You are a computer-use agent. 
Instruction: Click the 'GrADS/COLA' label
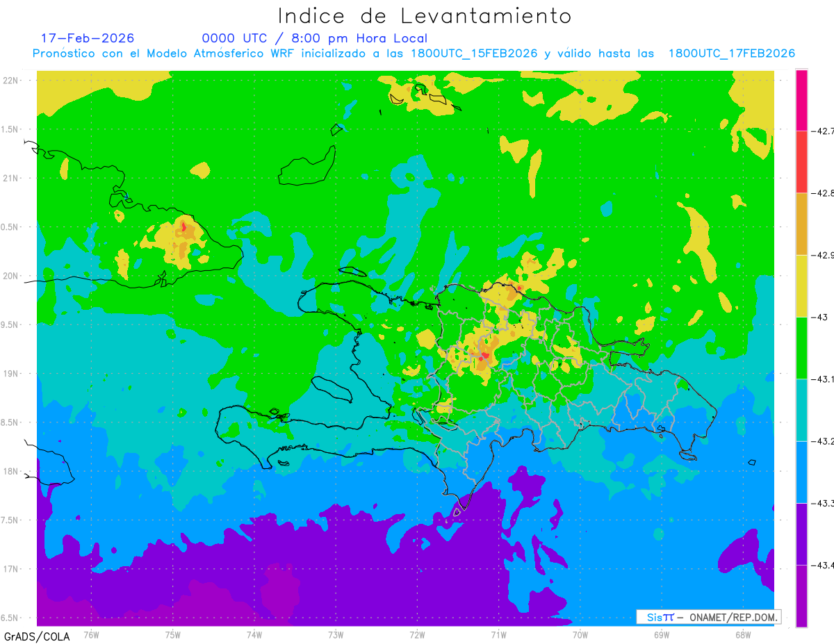(37, 636)
